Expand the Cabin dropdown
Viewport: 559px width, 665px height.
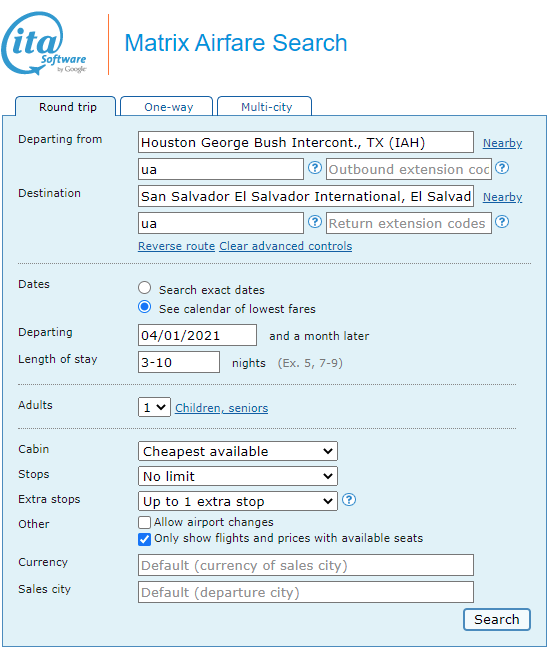238,451
